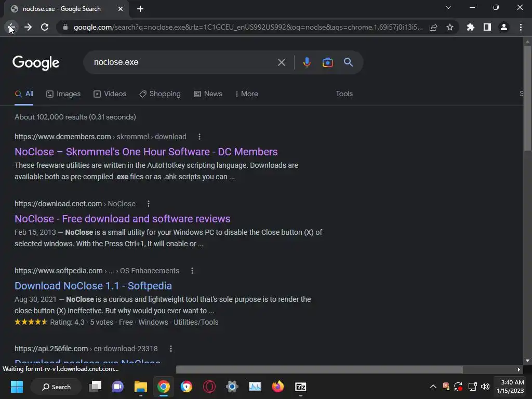Screen dimensions: 532x399
Task: Clear the search box with the X
Action: (281, 62)
